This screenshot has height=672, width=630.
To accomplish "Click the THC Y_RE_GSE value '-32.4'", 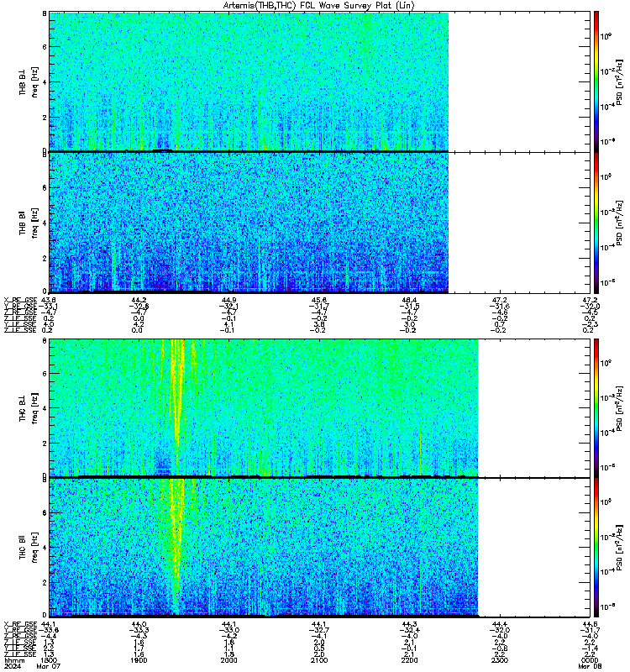I will pyautogui.click(x=409, y=630).
